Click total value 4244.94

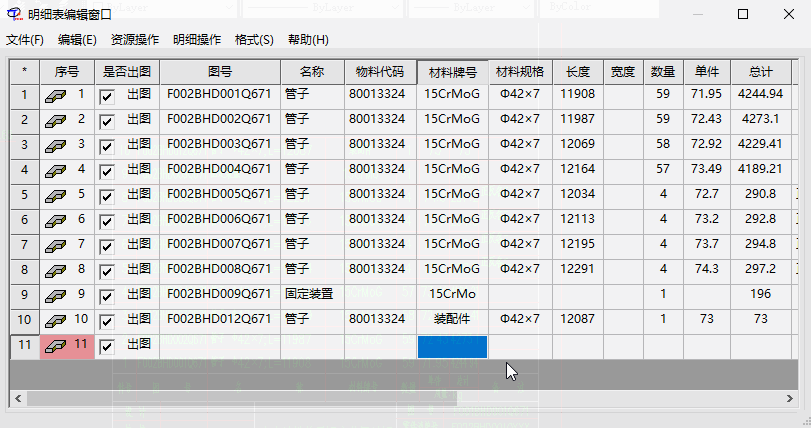point(760,94)
